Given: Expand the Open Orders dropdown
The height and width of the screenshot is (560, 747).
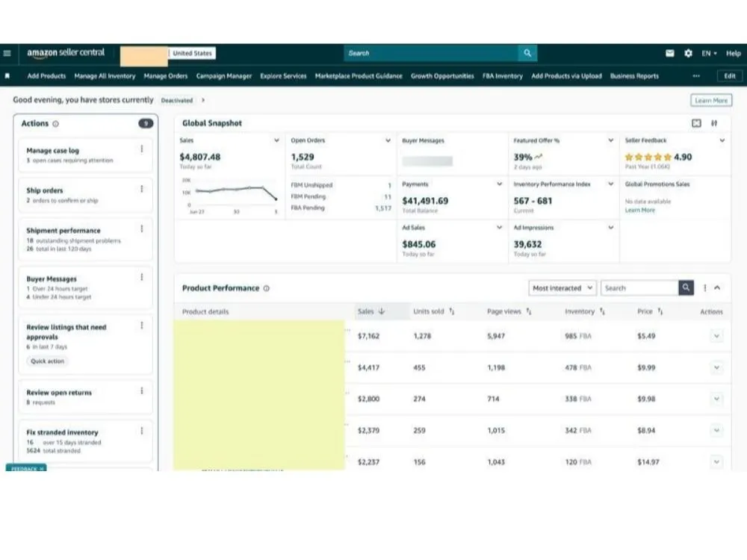Looking at the screenshot, I should pos(388,140).
